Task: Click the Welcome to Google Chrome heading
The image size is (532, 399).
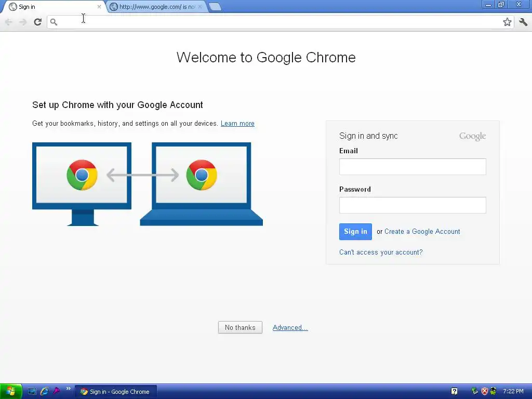Action: [266, 57]
